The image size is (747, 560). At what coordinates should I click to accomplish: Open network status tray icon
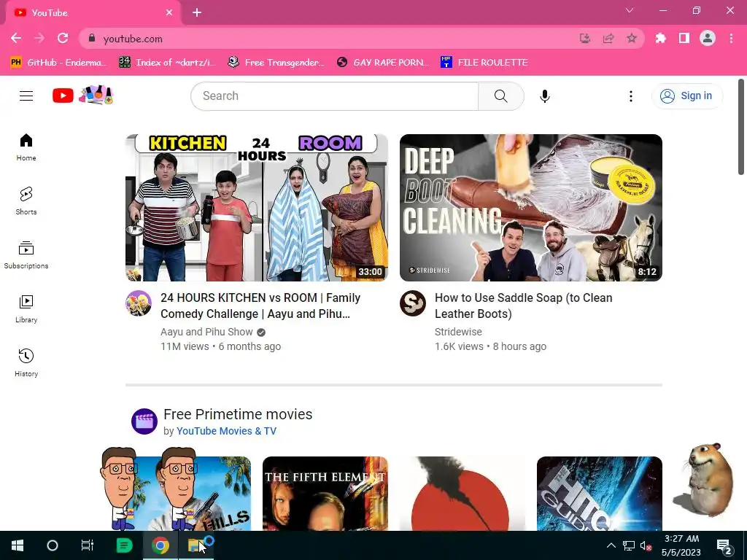pyautogui.click(x=629, y=545)
